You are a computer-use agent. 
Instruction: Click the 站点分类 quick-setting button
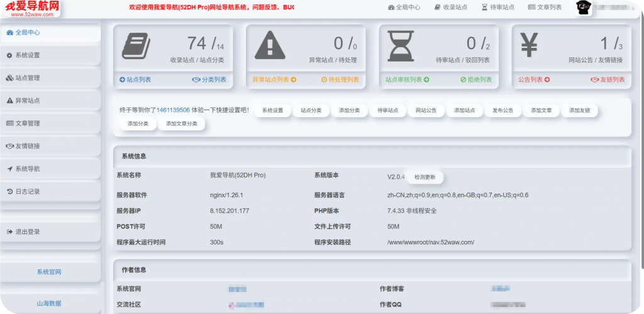pyautogui.click(x=311, y=111)
